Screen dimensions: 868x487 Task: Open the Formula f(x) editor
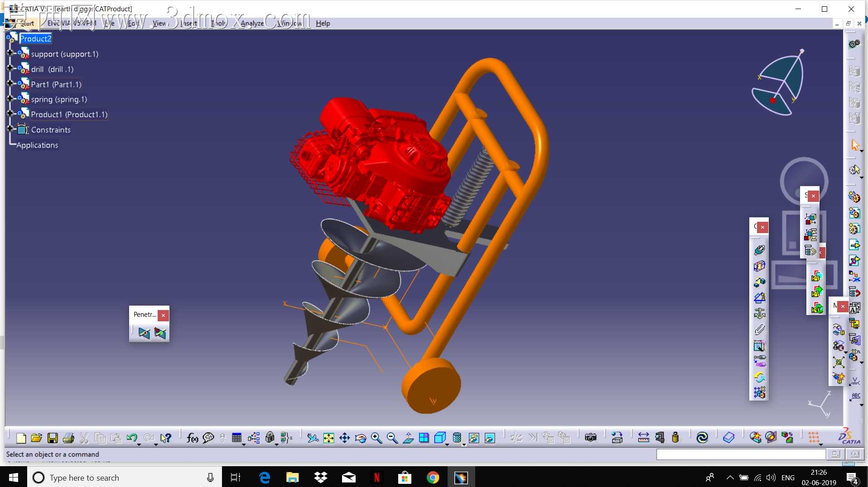pos(192,438)
